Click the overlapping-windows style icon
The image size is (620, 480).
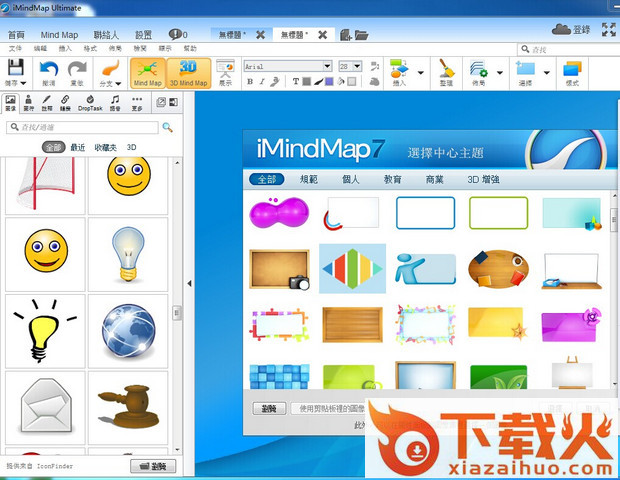click(573, 69)
